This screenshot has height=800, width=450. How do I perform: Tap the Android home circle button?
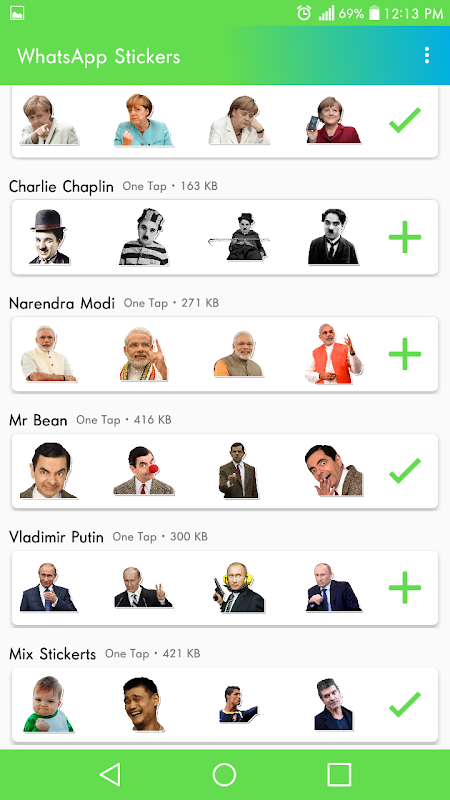pos(224,774)
